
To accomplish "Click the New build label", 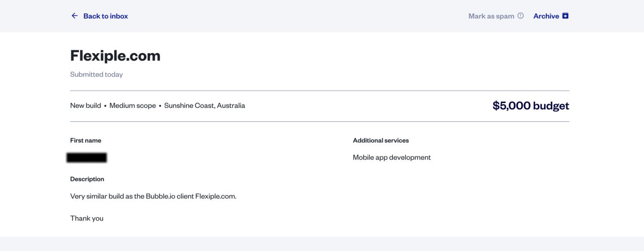I will 85,106.
